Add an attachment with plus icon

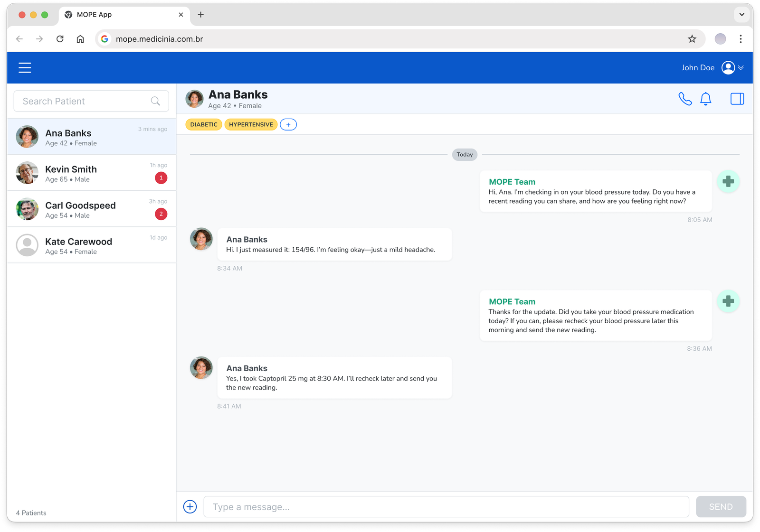pyautogui.click(x=190, y=507)
